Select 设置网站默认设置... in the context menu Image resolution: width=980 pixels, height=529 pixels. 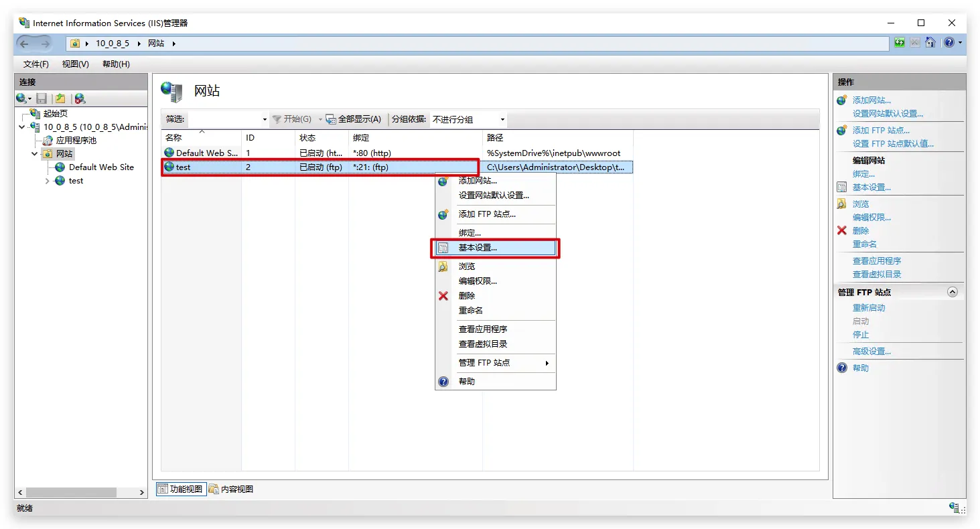coord(496,196)
